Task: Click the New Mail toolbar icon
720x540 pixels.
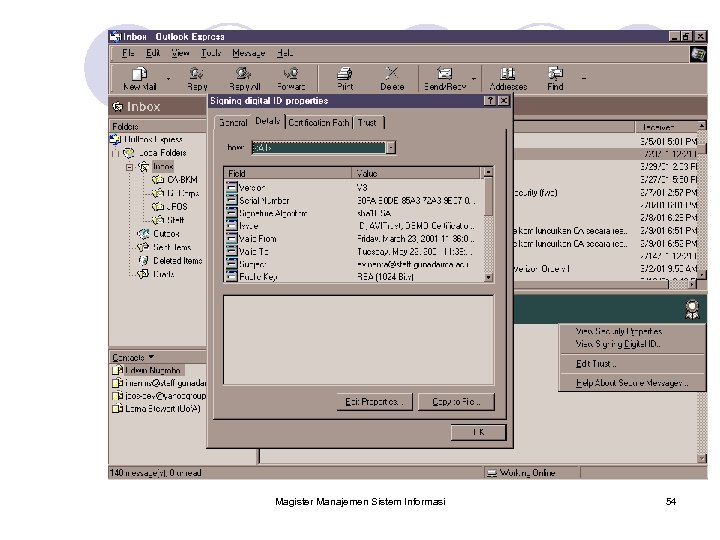Action: click(140, 79)
